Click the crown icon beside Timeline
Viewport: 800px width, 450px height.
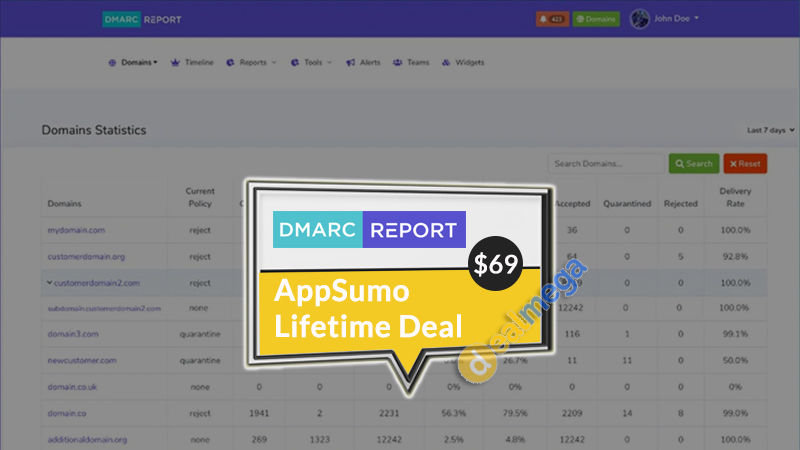point(175,62)
